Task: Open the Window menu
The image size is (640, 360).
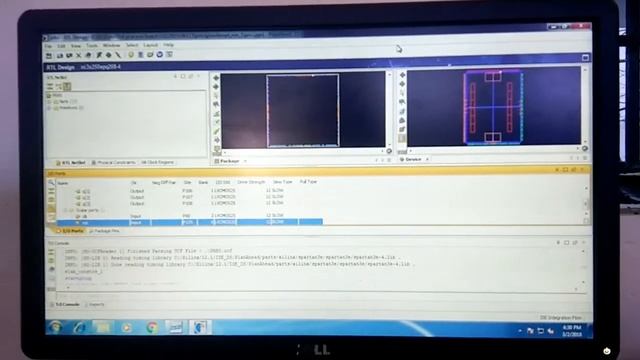Action: coord(111,45)
